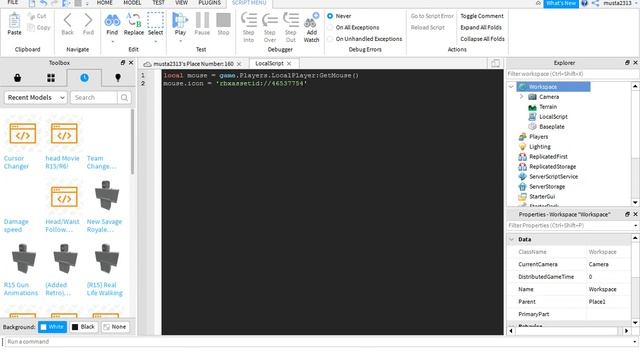The image size is (640, 360).
Task: Navigate forward with the Fwd arrow
Action: click(x=88, y=20)
